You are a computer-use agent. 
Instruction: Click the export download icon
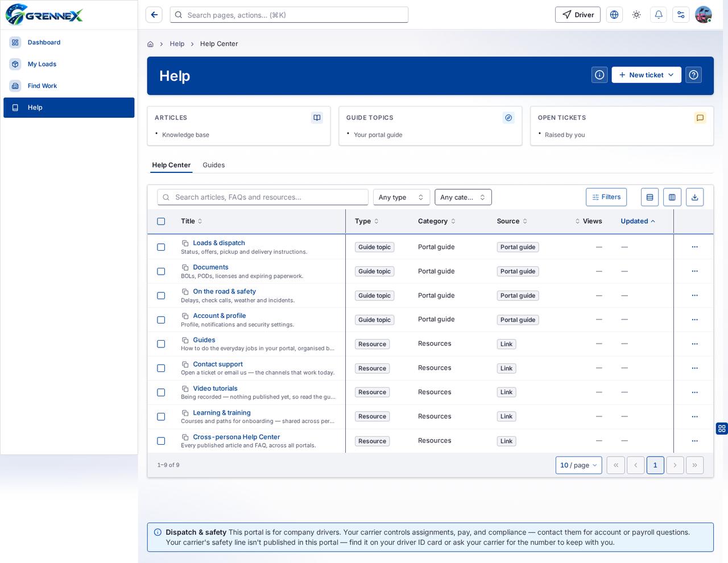694,197
